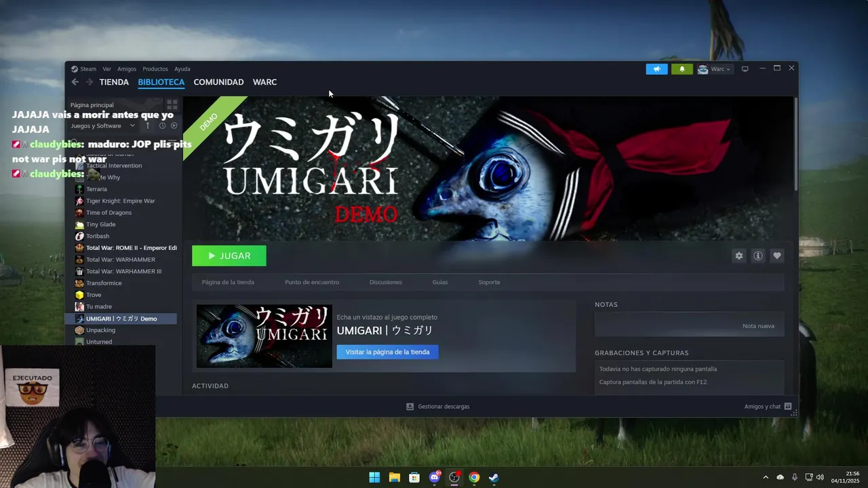
Task: Click the download icon by Gestionar descargas
Action: pyautogui.click(x=410, y=407)
